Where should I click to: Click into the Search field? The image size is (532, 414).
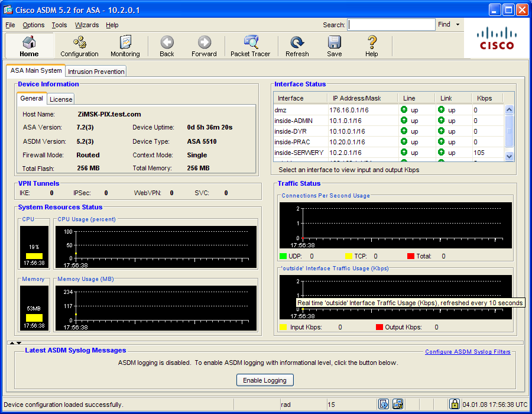pos(391,25)
